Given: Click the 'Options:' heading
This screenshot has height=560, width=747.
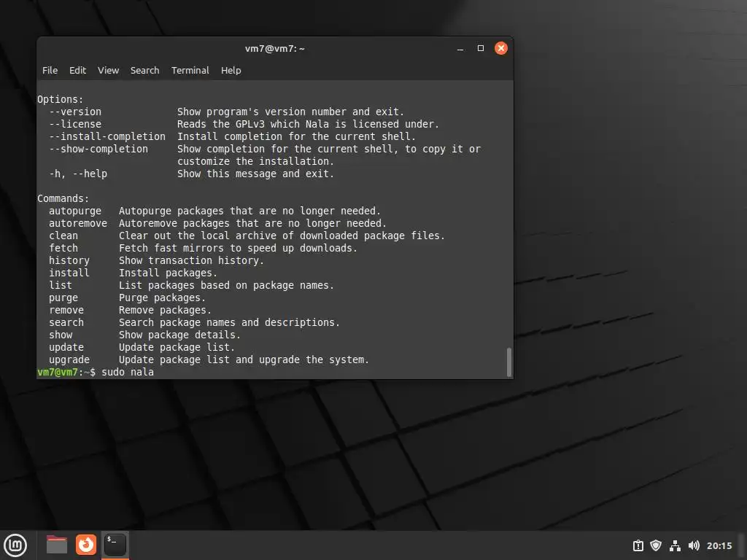Looking at the screenshot, I should pos(61,99).
